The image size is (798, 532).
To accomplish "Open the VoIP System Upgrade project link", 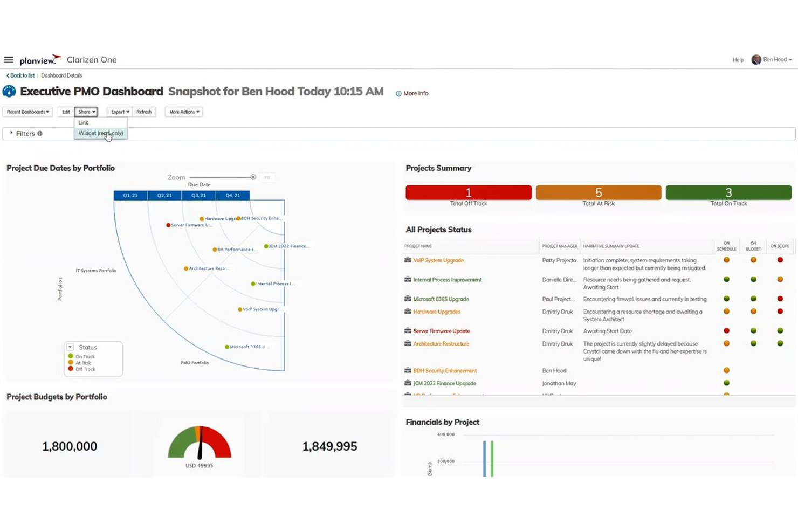I will coord(438,260).
